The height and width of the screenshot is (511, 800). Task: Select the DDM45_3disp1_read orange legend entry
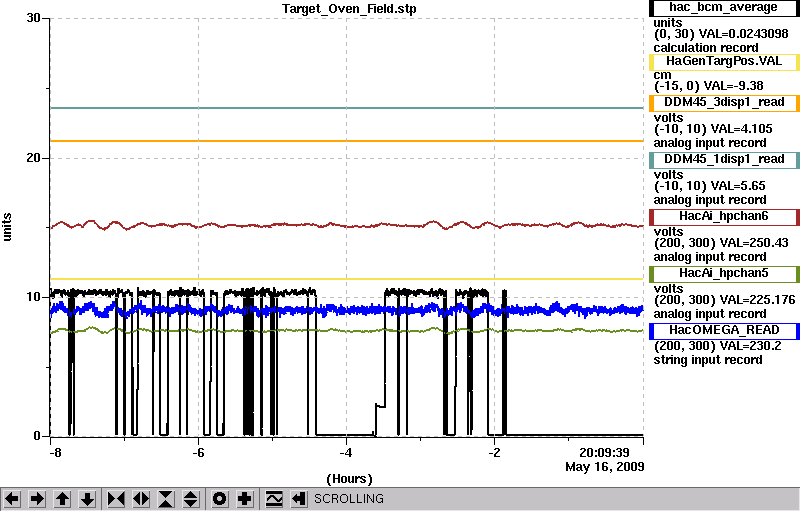724,103
